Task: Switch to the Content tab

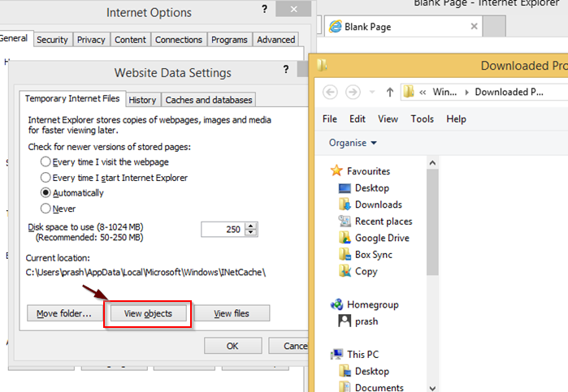Action: 130,40
